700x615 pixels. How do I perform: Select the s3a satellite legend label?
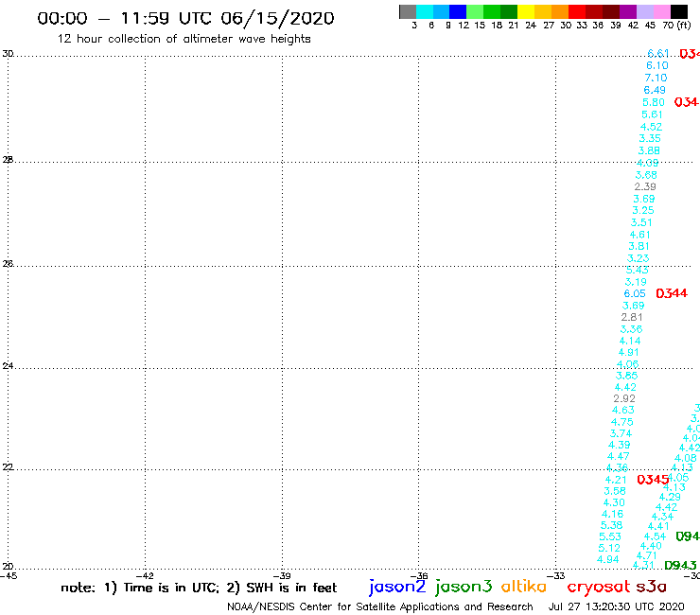coord(651,587)
